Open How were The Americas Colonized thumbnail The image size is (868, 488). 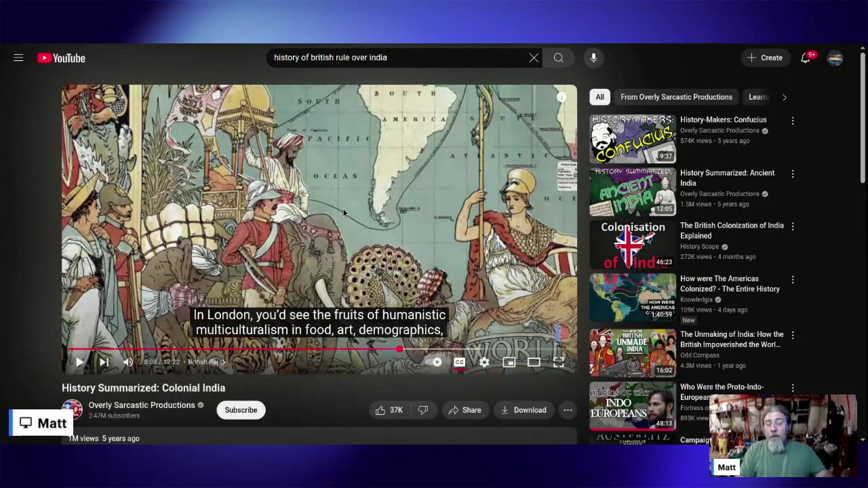coord(633,298)
